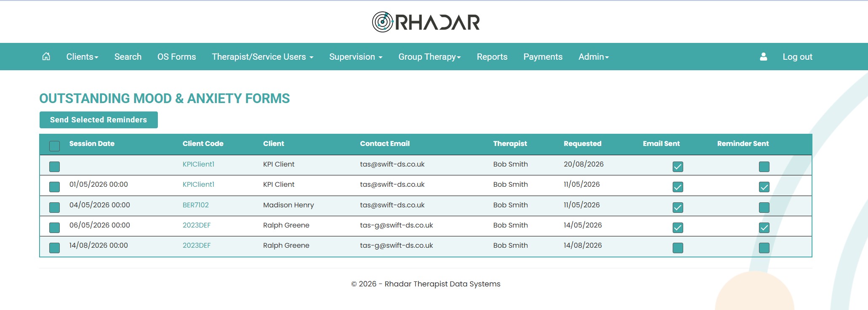Toggle Reminder Sent for 14/08/2026 session
Viewport: 868px width, 310px height.
pyautogui.click(x=764, y=248)
